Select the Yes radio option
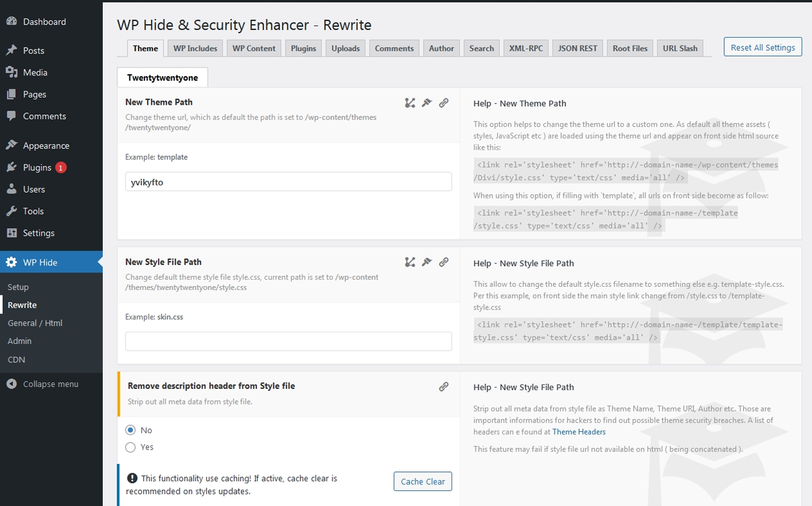 click(x=131, y=447)
